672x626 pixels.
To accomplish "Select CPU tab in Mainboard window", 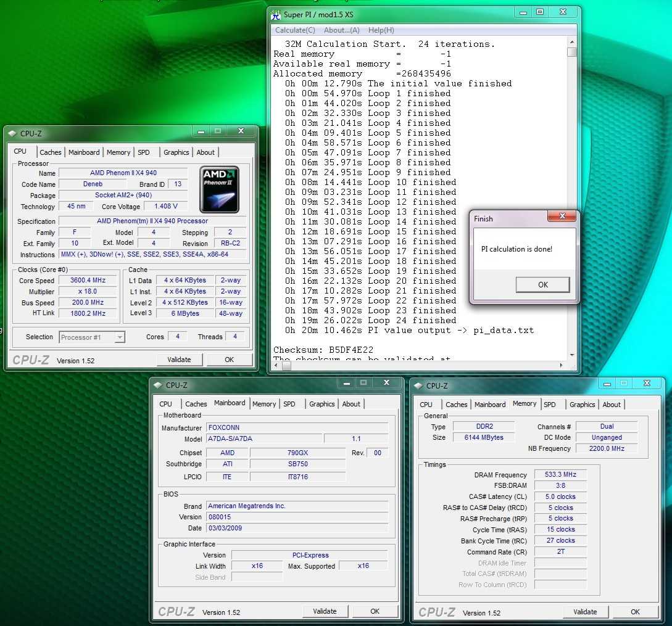I will [x=165, y=404].
